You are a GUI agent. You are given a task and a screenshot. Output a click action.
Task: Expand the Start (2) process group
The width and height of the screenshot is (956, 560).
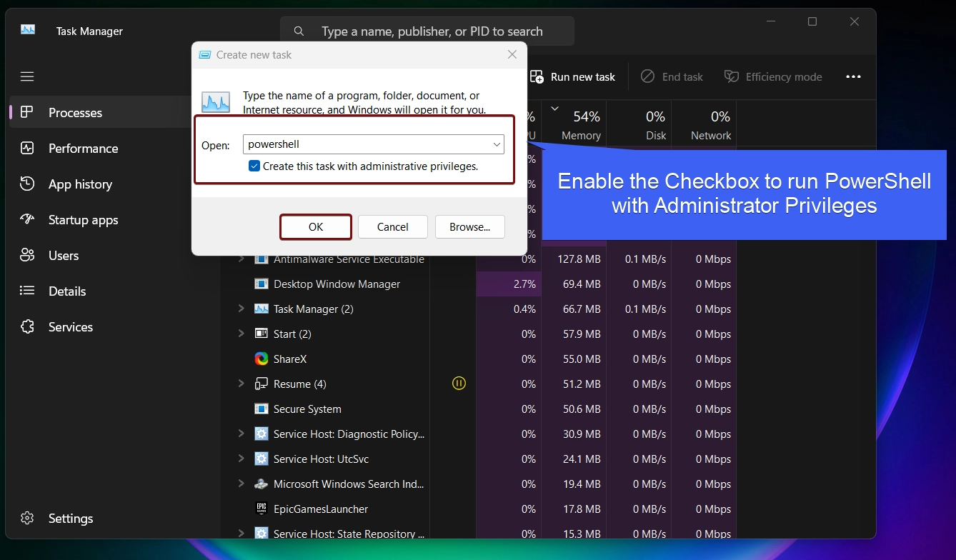tap(241, 334)
